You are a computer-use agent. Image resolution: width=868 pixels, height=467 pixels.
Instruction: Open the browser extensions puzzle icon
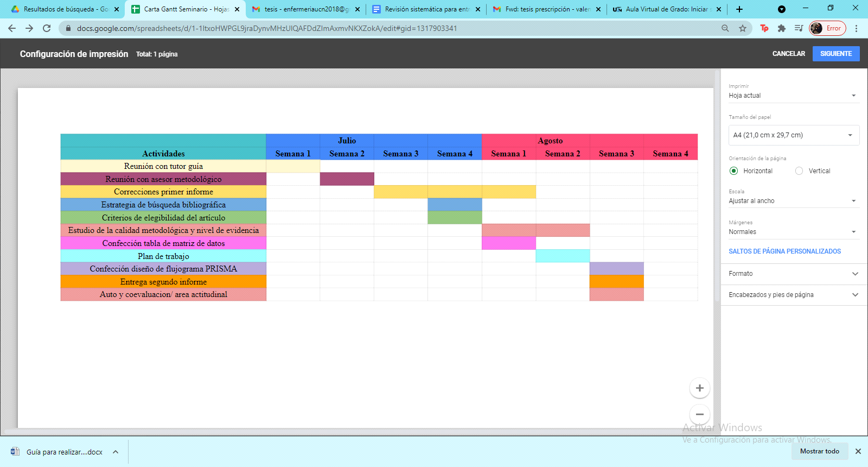click(x=781, y=28)
